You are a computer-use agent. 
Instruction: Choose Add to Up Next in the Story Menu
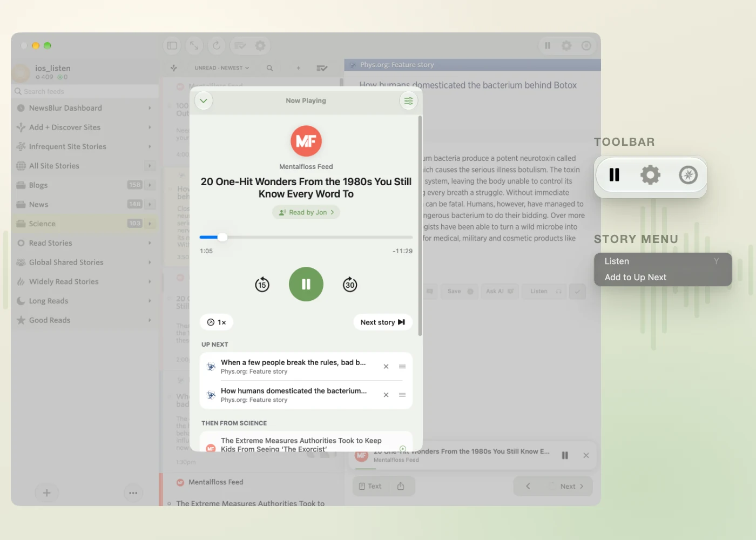click(663, 278)
